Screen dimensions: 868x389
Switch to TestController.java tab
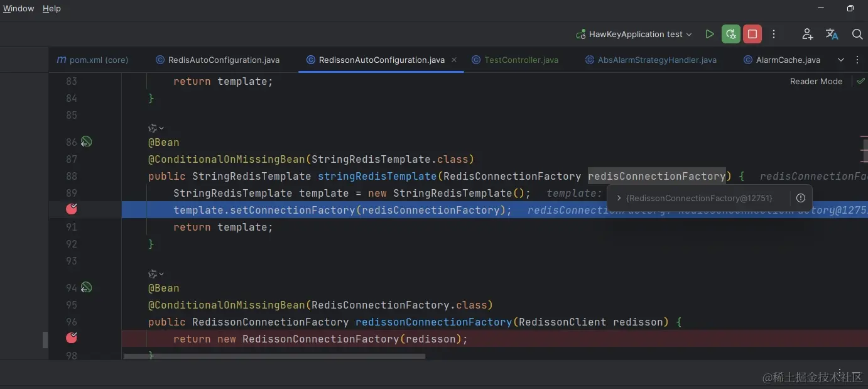(515, 60)
